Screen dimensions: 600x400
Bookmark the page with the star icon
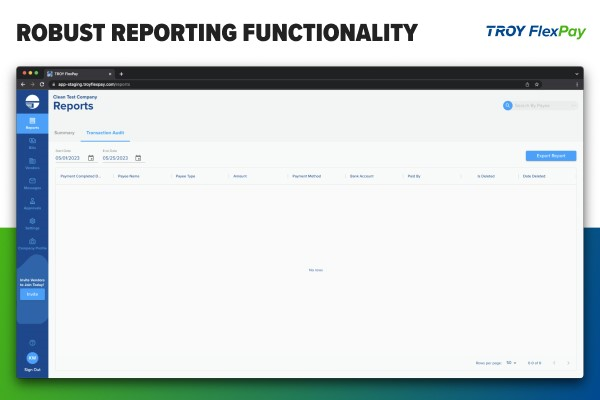point(536,84)
